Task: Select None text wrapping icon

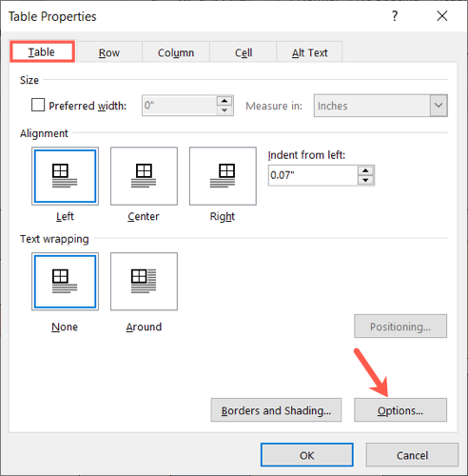Action: point(65,282)
